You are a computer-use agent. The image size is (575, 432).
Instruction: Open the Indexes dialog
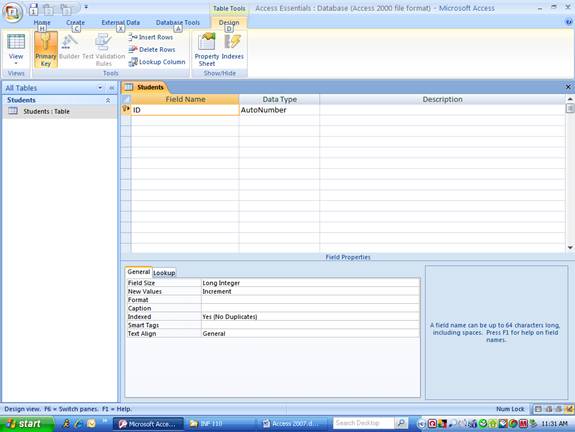[x=232, y=47]
